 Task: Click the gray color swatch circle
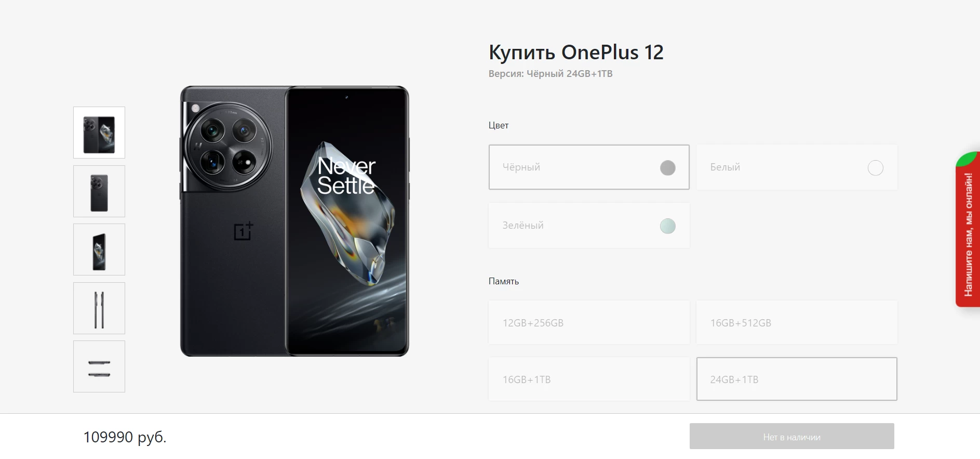pos(668,168)
